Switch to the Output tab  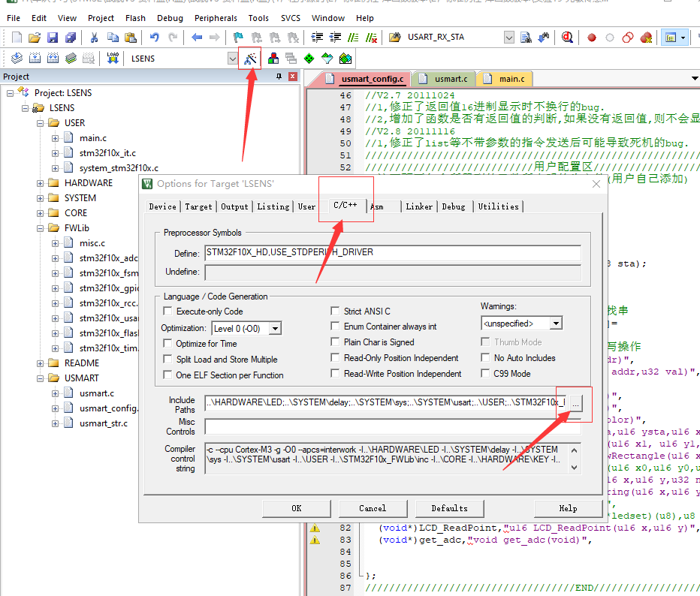pyautogui.click(x=234, y=206)
